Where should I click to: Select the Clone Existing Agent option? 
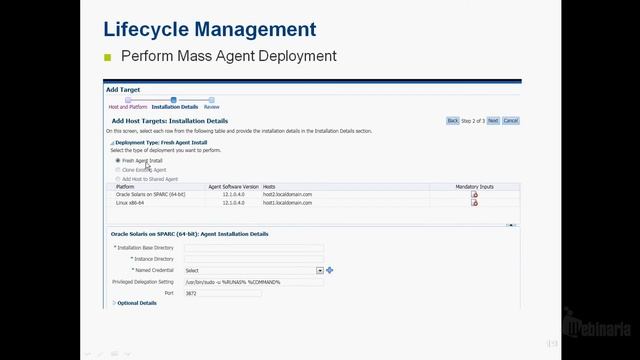(118, 170)
